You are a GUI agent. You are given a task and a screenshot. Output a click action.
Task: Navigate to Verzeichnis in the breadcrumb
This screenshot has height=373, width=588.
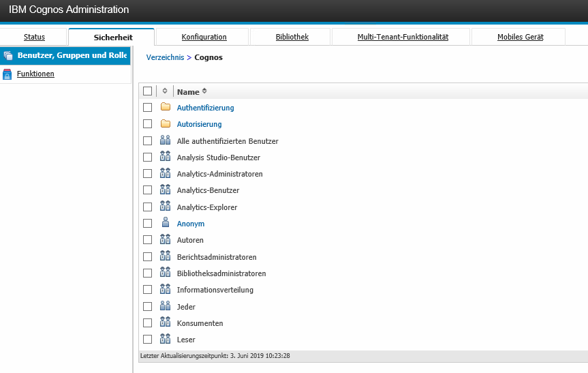[x=165, y=57]
